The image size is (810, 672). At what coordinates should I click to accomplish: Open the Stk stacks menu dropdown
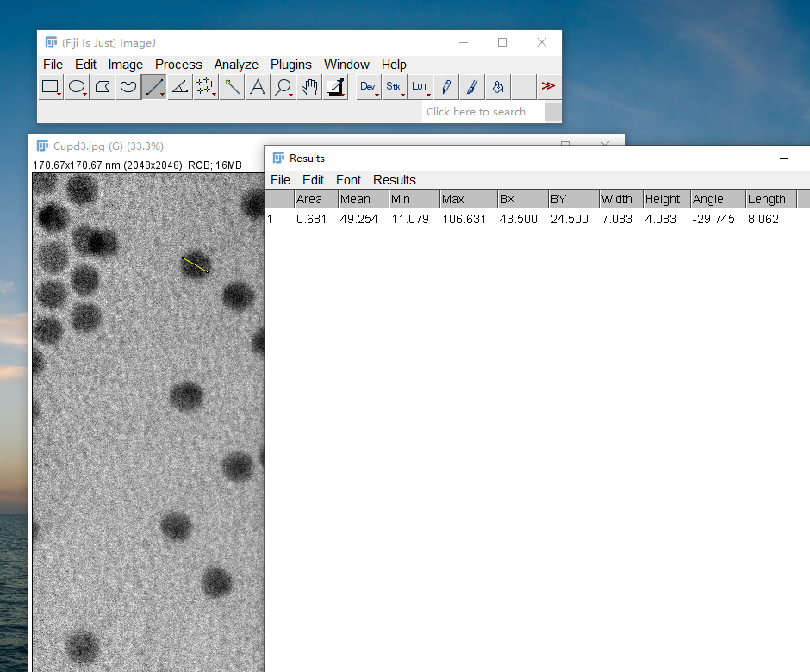(x=394, y=86)
